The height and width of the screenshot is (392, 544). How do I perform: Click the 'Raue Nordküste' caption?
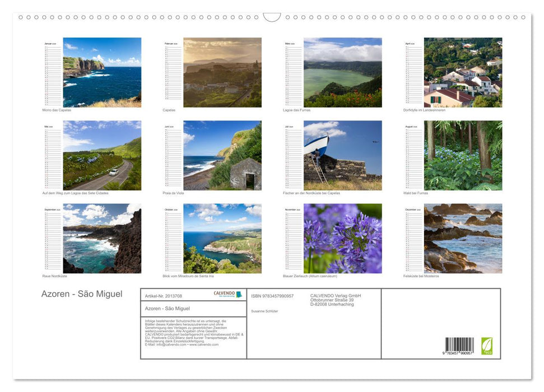click(x=55, y=276)
